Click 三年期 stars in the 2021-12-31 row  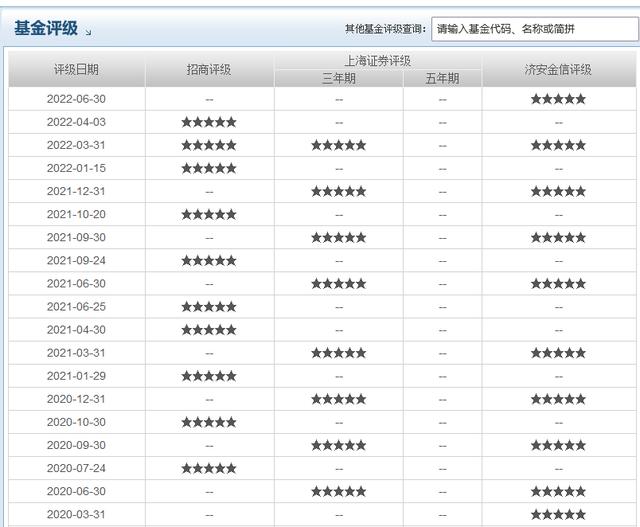click(x=339, y=191)
